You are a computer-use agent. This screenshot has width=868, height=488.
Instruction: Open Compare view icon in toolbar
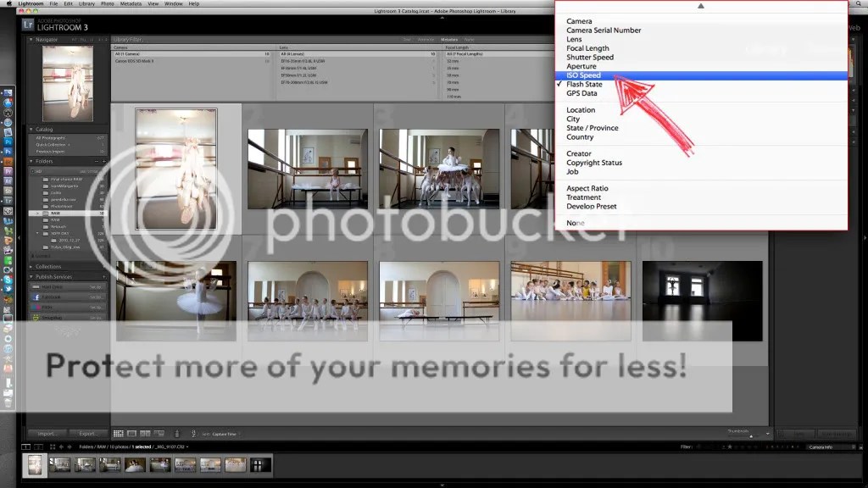coord(142,434)
